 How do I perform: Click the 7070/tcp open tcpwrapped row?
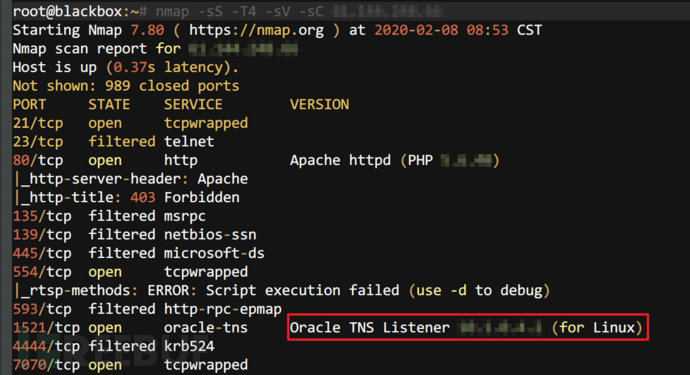130,365
